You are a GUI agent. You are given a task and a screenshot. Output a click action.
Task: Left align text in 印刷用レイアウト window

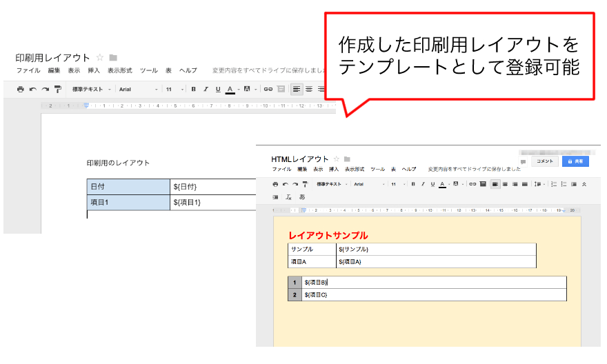pos(297,90)
